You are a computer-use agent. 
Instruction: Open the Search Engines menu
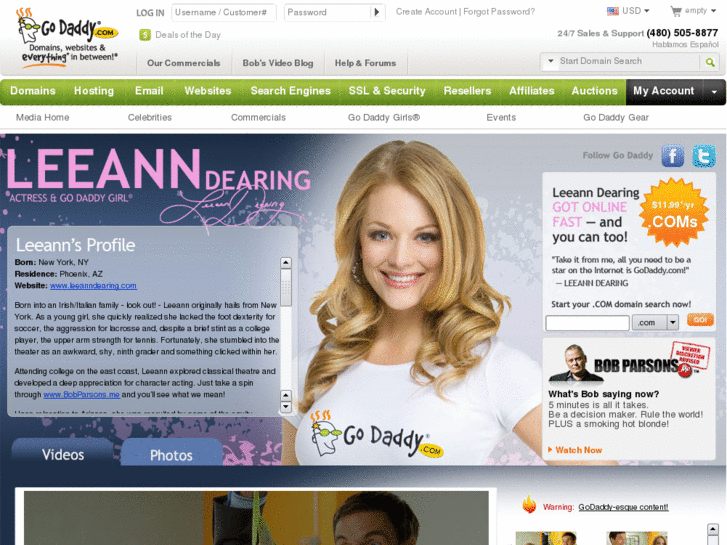click(291, 91)
